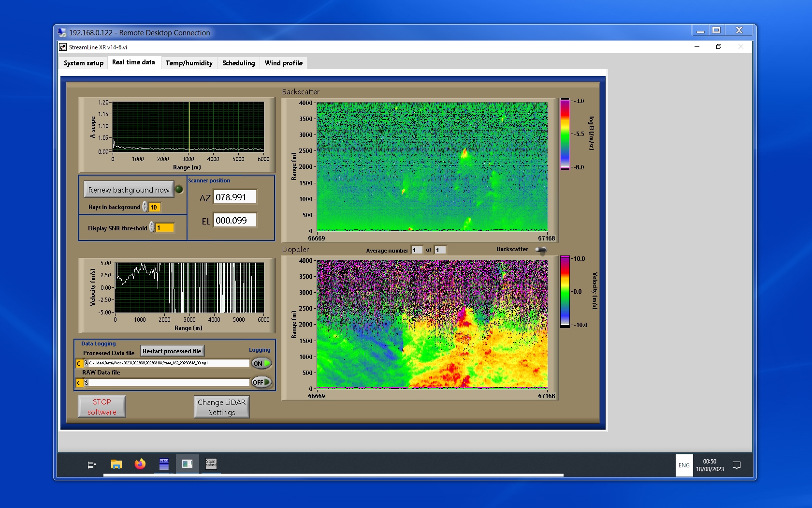Viewport: 812px width, 508px height.
Task: Flip the Doppler Backscatter toggle switch
Action: click(541, 250)
